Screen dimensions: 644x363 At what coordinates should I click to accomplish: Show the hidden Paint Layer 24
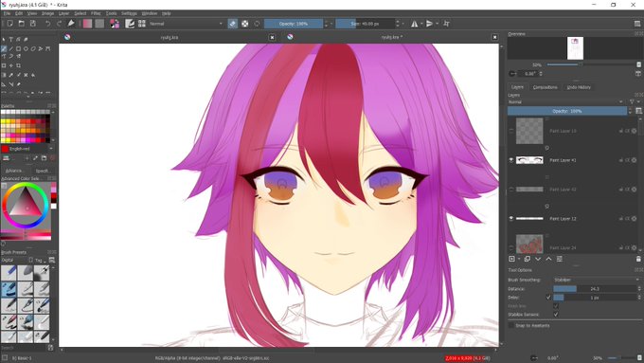(x=511, y=248)
